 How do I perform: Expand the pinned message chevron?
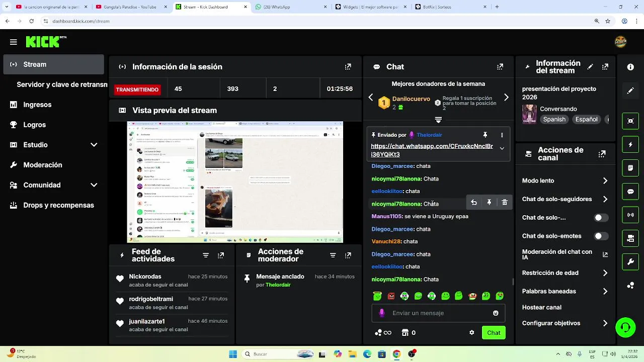tap(502, 148)
